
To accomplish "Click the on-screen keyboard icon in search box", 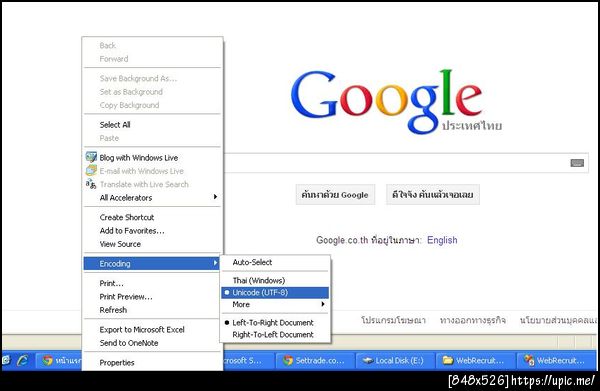I will (577, 163).
